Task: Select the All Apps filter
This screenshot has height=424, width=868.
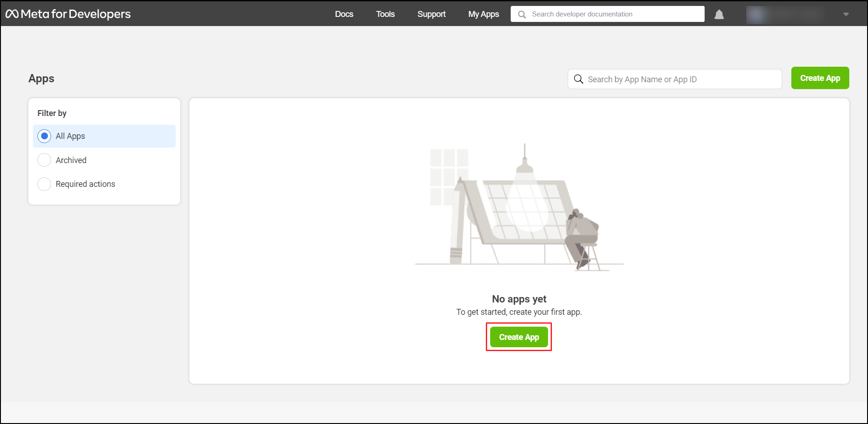Action: coord(104,136)
